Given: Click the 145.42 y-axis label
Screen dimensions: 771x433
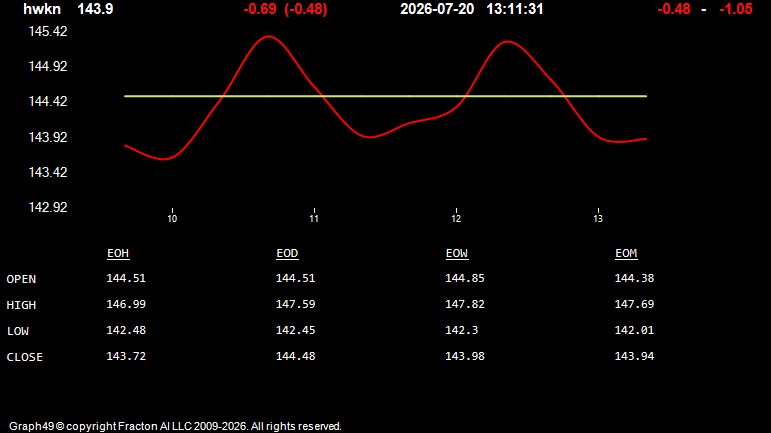Looking at the screenshot, I should click(x=48, y=31).
